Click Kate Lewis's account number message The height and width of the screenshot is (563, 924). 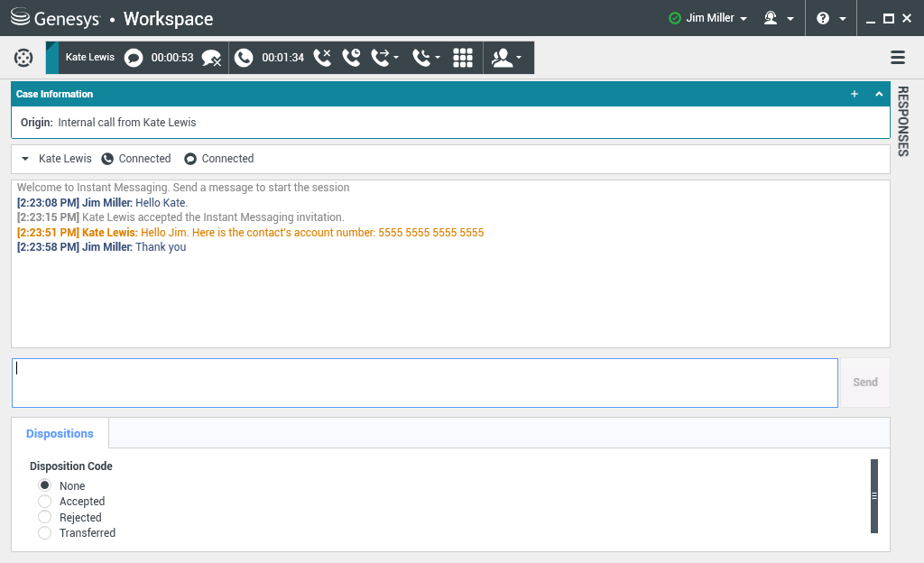click(251, 233)
